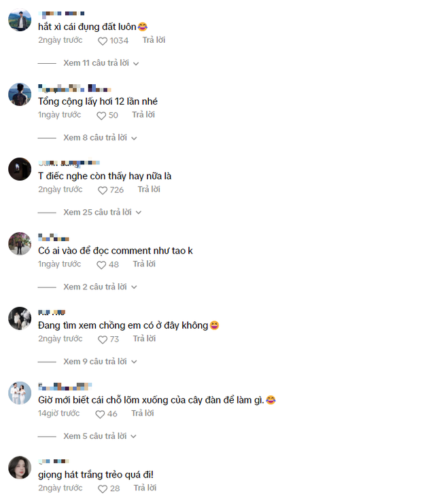This screenshot has height=504, width=435.
Task: Open 'Xem 2 câu trả lời' replies
Action: [x=100, y=287]
